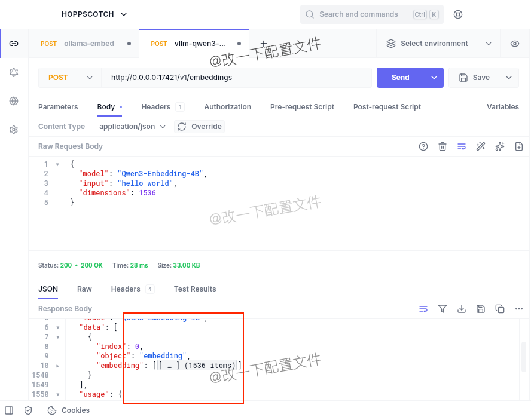Close the ollama-embed tab via its dot
Screen dimensions: 531x420
pos(129,44)
